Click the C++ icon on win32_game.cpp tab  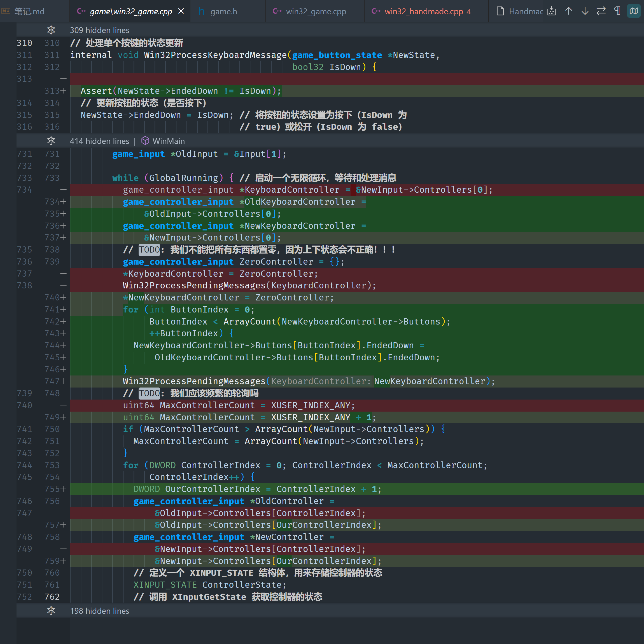click(x=277, y=11)
